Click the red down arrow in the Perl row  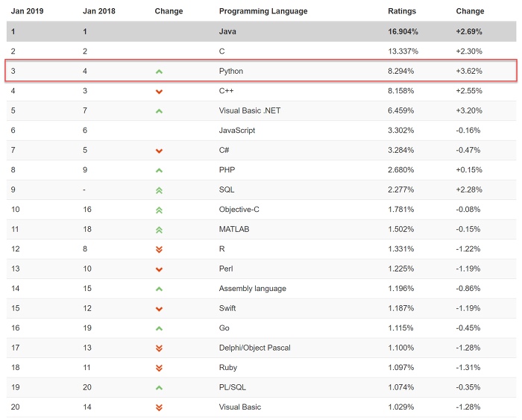(159, 269)
